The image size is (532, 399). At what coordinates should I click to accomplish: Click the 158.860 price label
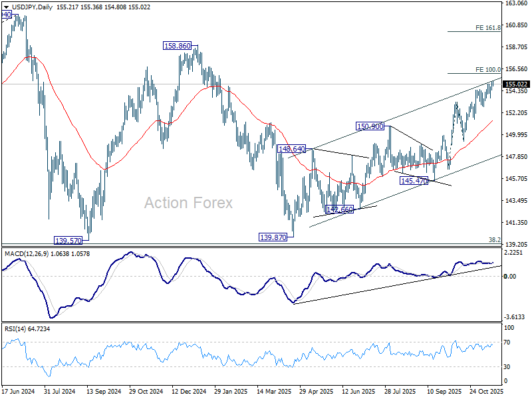point(177,45)
